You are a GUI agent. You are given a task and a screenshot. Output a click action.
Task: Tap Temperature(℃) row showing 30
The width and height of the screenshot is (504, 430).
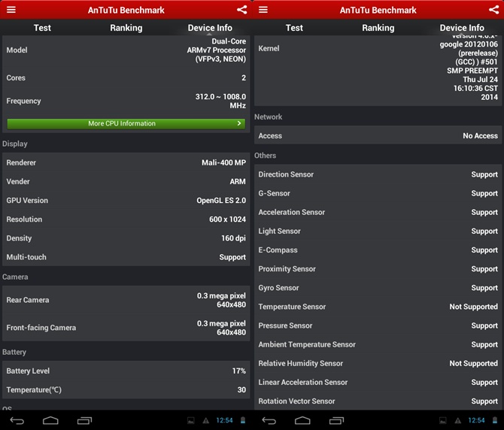(126, 389)
